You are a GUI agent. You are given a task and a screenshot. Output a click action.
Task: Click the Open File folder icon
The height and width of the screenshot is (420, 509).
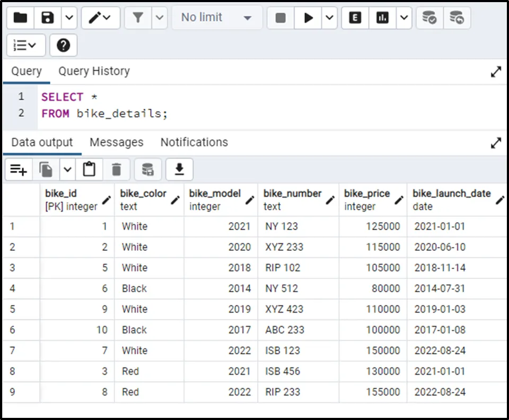[x=20, y=18]
